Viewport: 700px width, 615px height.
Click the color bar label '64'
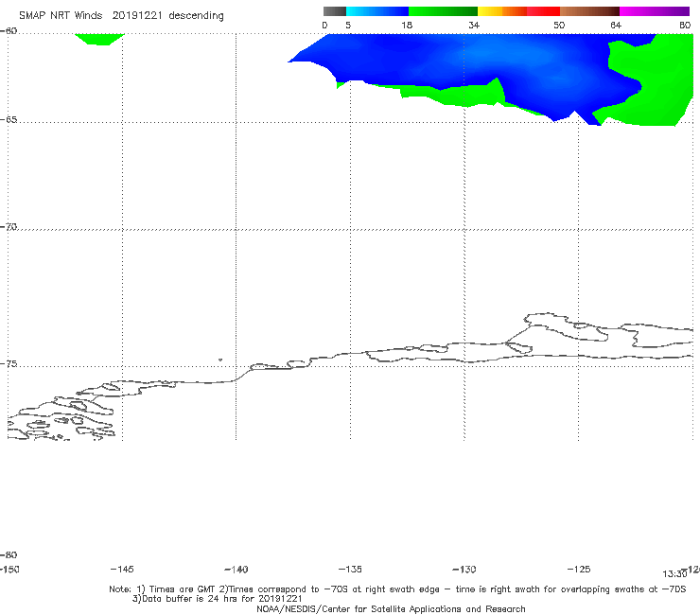click(616, 26)
